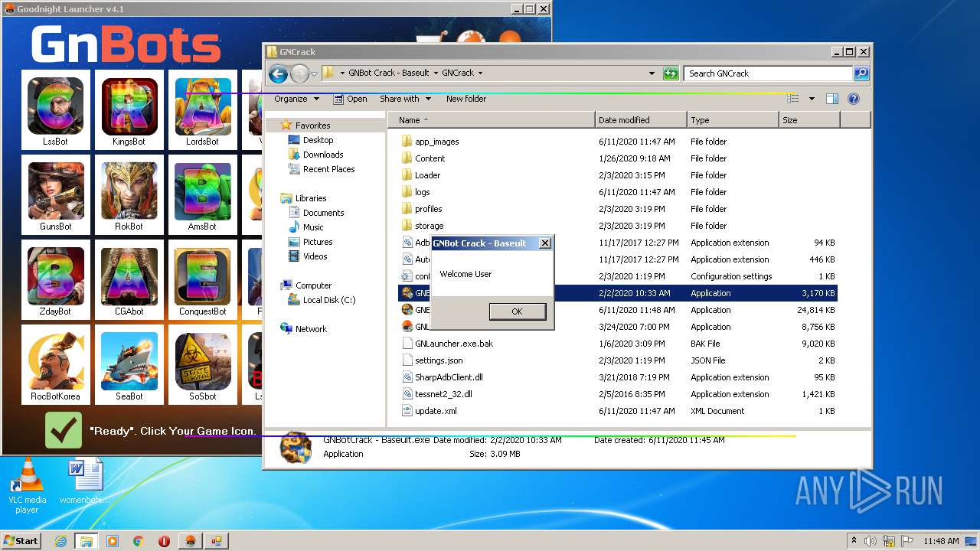Open Pictures library
Screen dimensions: 980x551
tap(310, 242)
